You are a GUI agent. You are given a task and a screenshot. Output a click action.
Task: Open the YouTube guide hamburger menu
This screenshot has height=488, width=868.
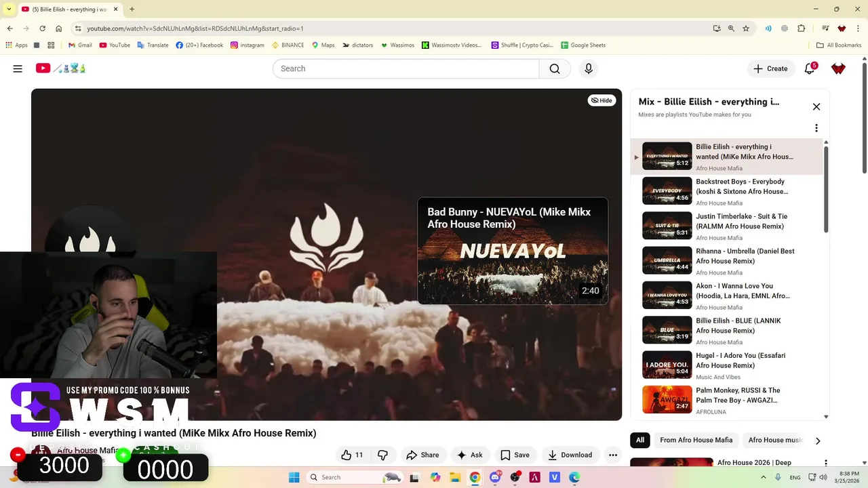18,68
